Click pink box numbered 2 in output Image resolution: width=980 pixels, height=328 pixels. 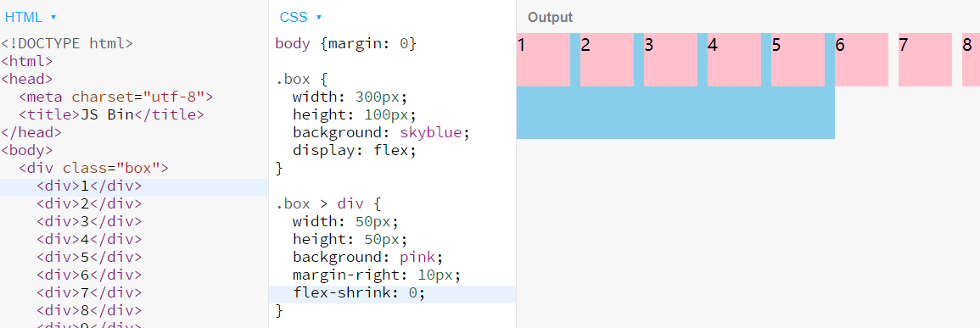[607, 59]
